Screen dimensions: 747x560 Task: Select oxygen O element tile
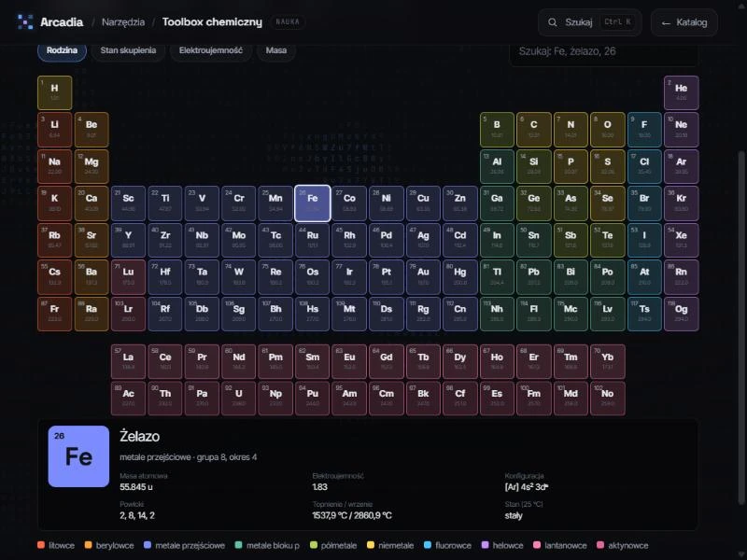[608, 130]
